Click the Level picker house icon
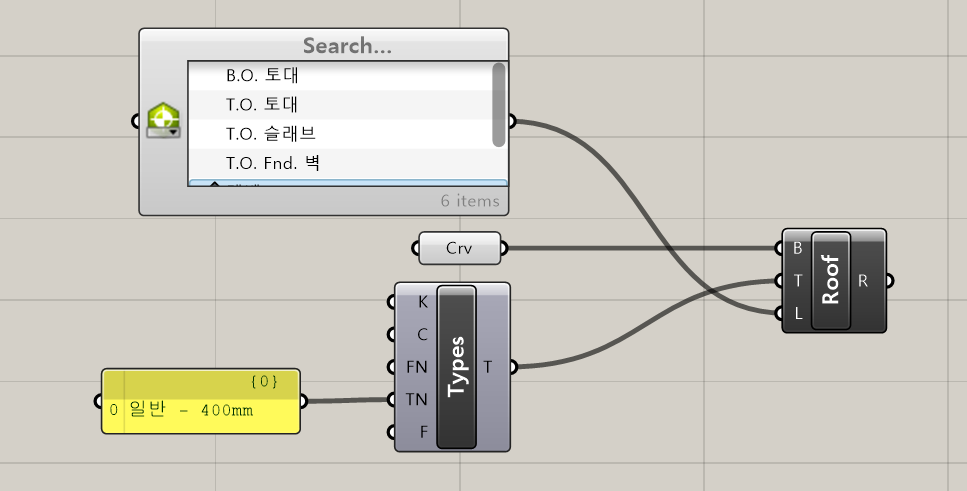Screen dimensions: 967x491 point(163,120)
